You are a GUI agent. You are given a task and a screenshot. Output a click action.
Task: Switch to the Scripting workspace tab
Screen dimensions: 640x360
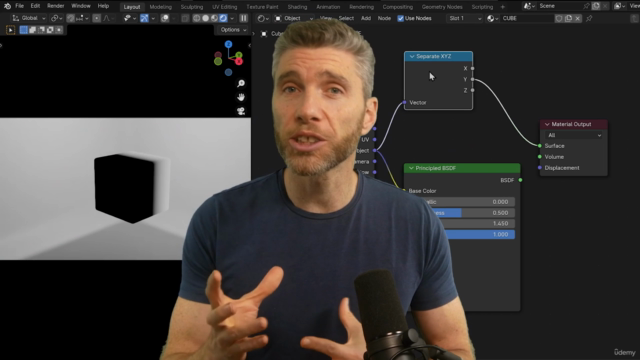pyautogui.click(x=482, y=7)
